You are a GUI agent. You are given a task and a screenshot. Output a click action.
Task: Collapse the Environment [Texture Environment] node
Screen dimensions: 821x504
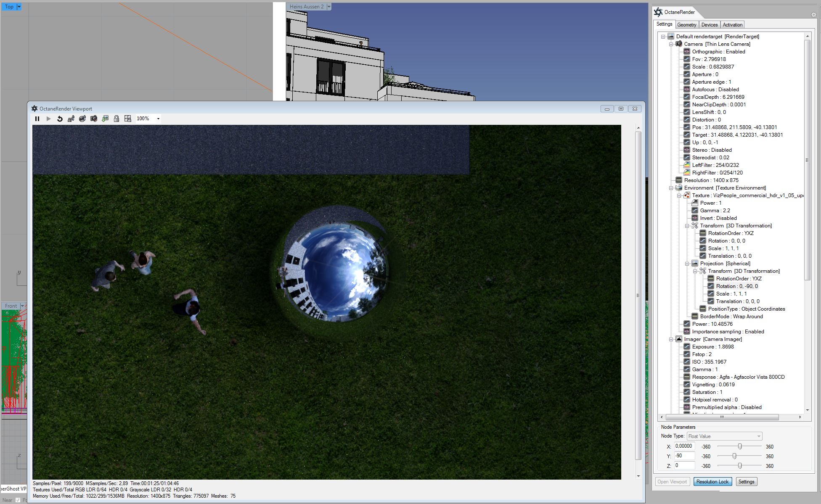point(671,188)
